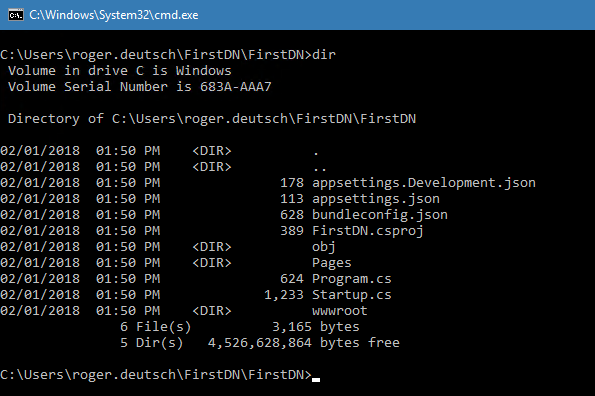The width and height of the screenshot is (595, 396).
Task: Click the typed dir command
Action: click(324, 55)
